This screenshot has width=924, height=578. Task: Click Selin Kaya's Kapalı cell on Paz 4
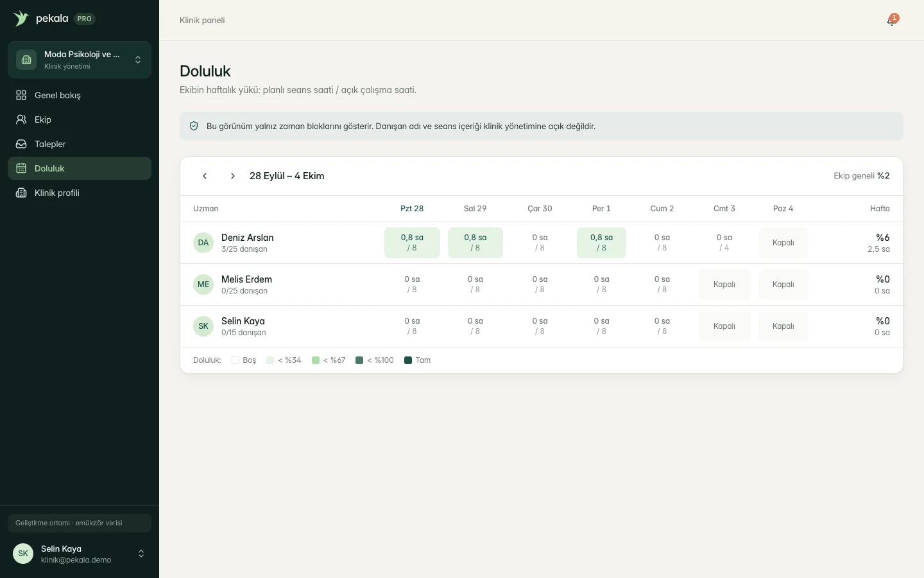(x=783, y=326)
